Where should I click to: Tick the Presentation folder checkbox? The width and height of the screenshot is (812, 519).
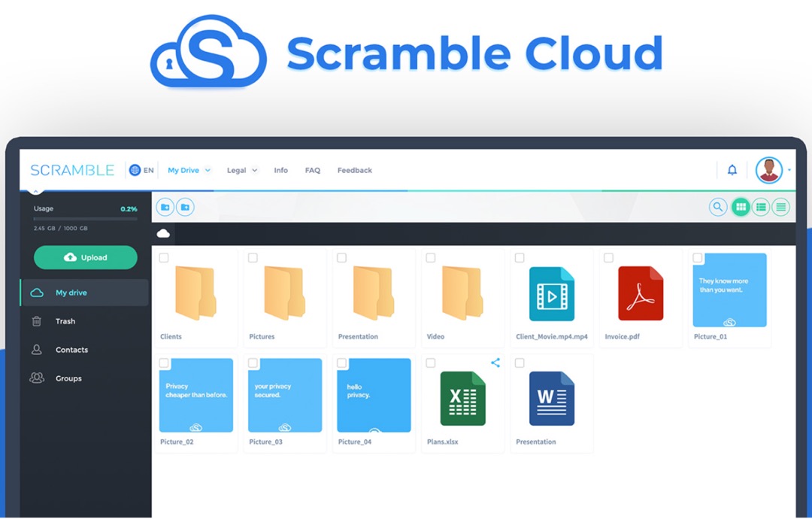[342, 257]
